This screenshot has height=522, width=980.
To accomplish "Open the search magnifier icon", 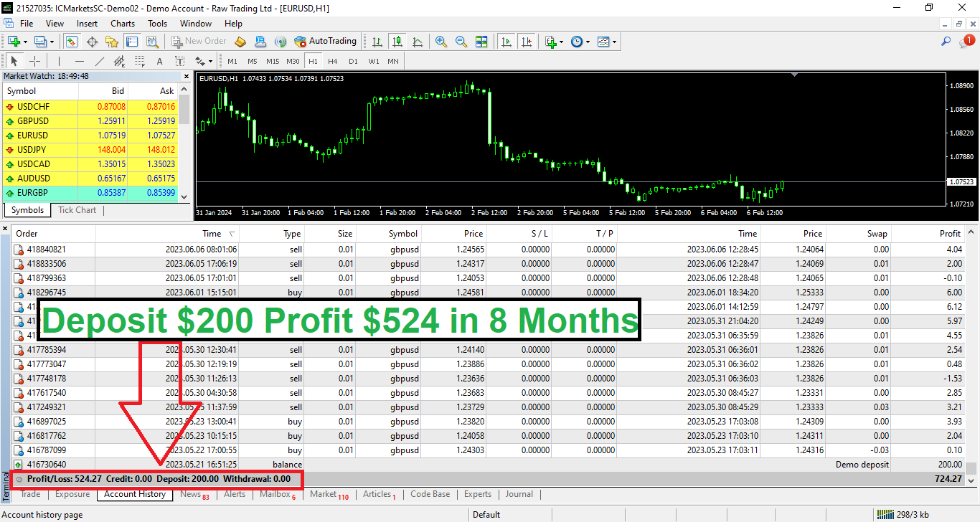I will pos(946,42).
